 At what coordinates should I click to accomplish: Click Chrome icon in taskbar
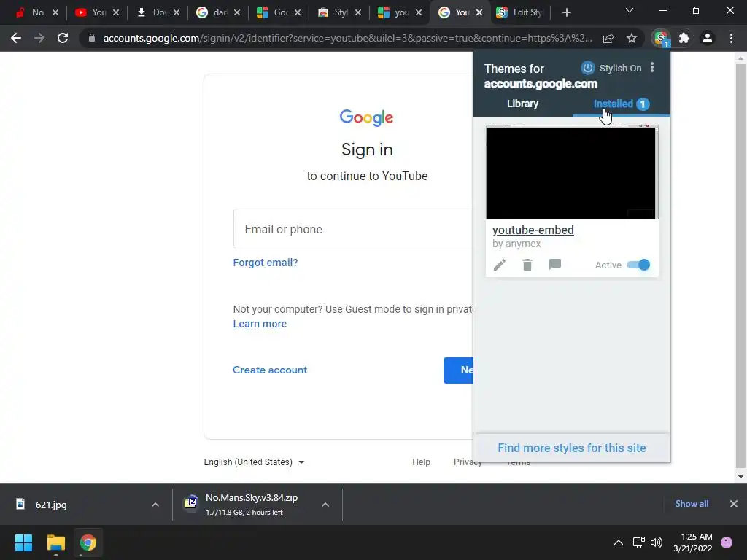pyautogui.click(x=88, y=542)
